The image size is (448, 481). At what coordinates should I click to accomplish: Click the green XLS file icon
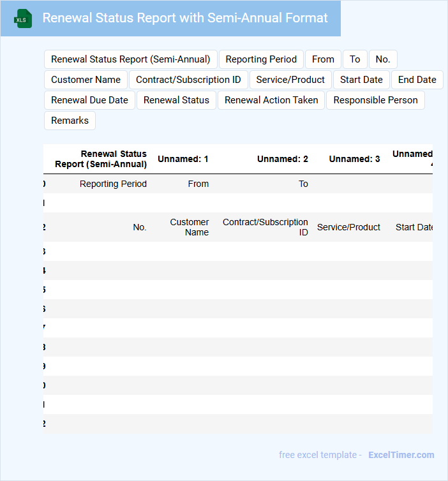23,19
